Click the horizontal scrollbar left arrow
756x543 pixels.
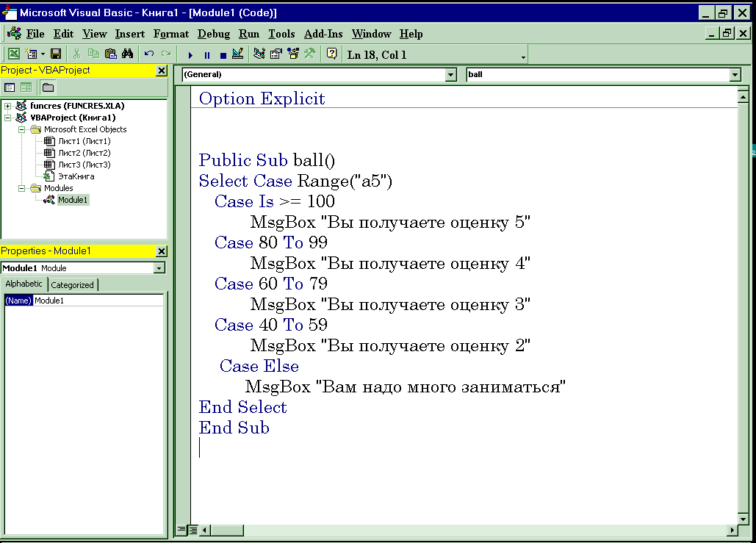[x=205, y=530]
